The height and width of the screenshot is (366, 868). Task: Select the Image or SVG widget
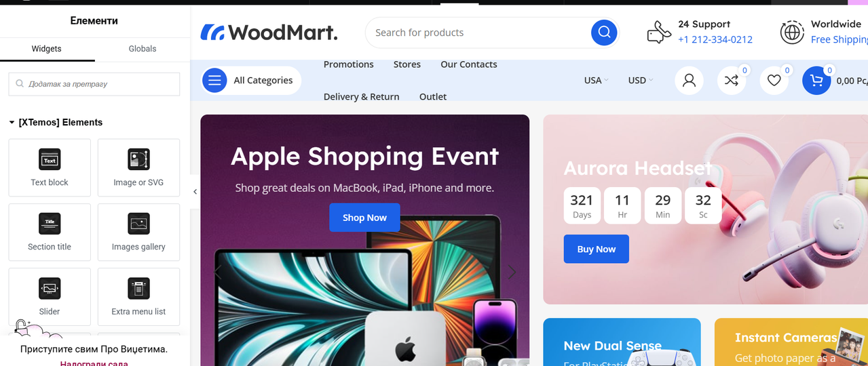pyautogui.click(x=138, y=167)
